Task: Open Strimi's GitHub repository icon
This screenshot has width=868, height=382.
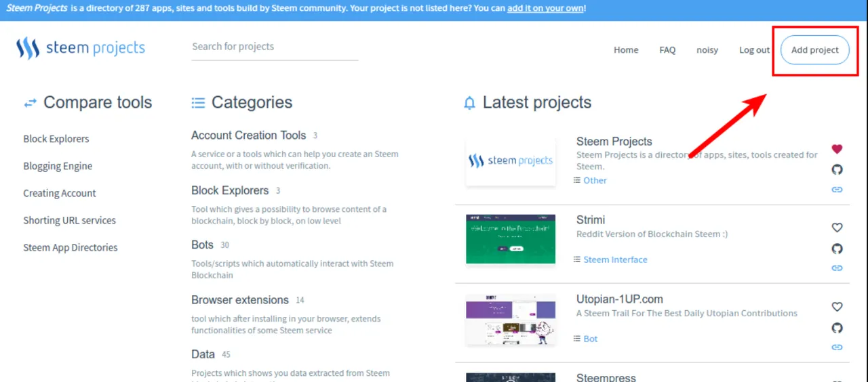Action: (837, 249)
